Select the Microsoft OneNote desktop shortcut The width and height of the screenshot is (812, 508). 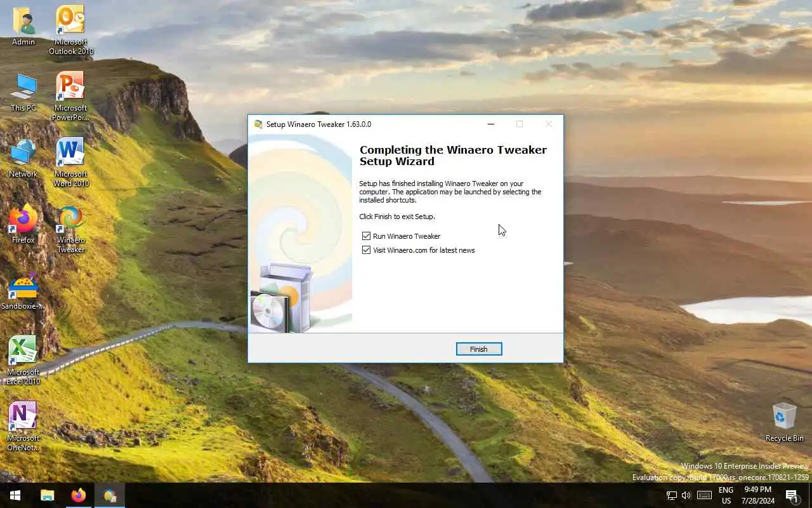click(23, 426)
